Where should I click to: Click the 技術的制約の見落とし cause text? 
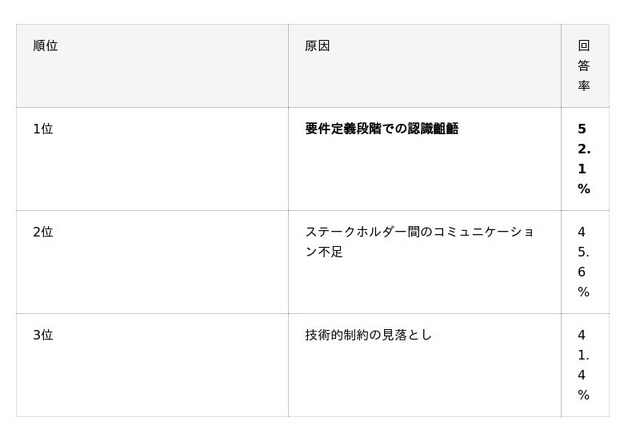(368, 335)
